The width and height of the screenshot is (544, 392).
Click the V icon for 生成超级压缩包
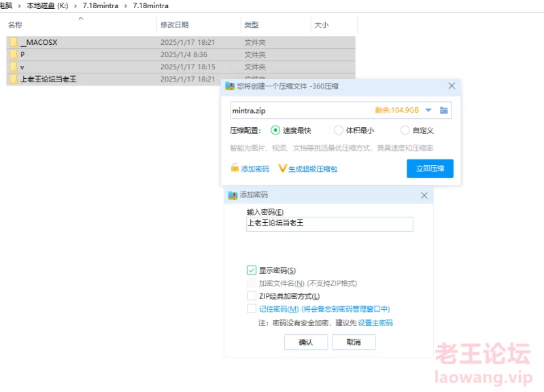click(283, 168)
